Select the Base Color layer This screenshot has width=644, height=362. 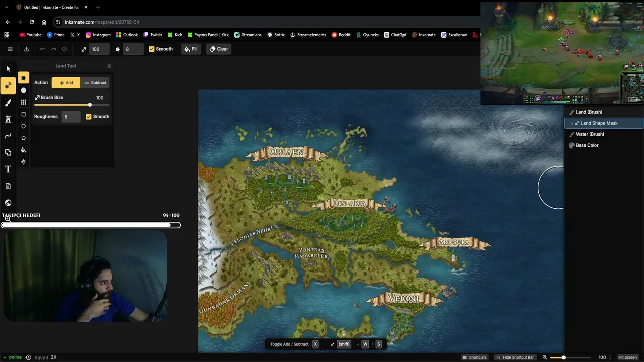tap(604, 145)
